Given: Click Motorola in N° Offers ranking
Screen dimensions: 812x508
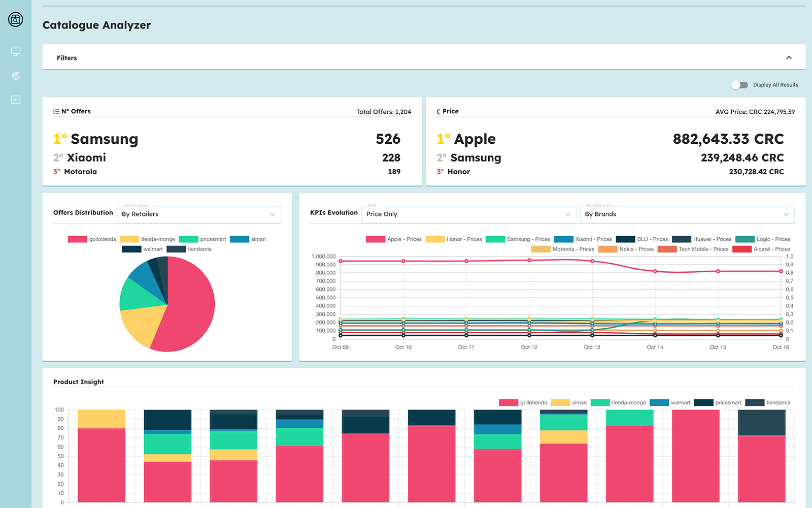Looking at the screenshot, I should tap(80, 172).
